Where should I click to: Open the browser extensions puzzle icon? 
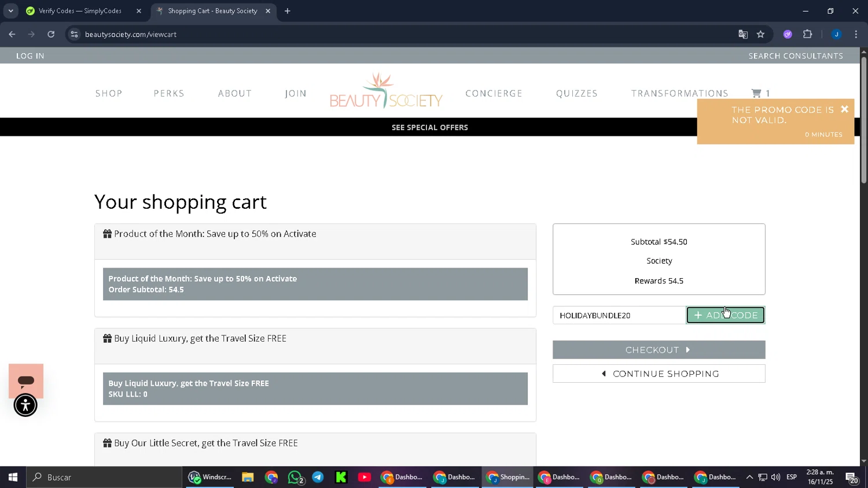coord(808,34)
